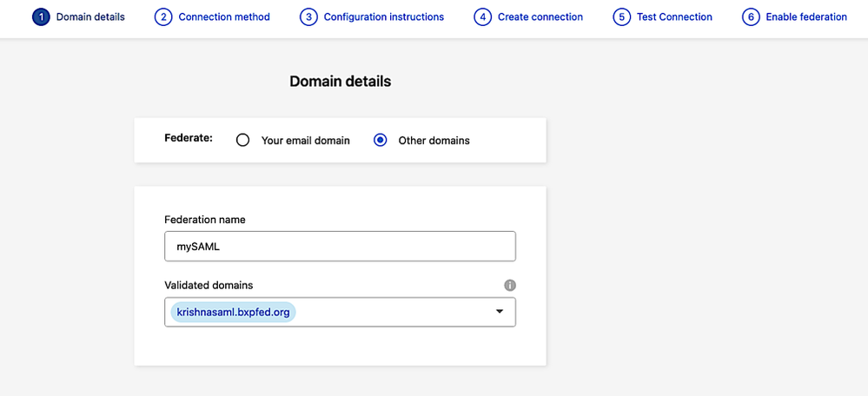This screenshot has height=396, width=868.
Task: Select the 'Your email domain' radio button
Action: click(243, 140)
